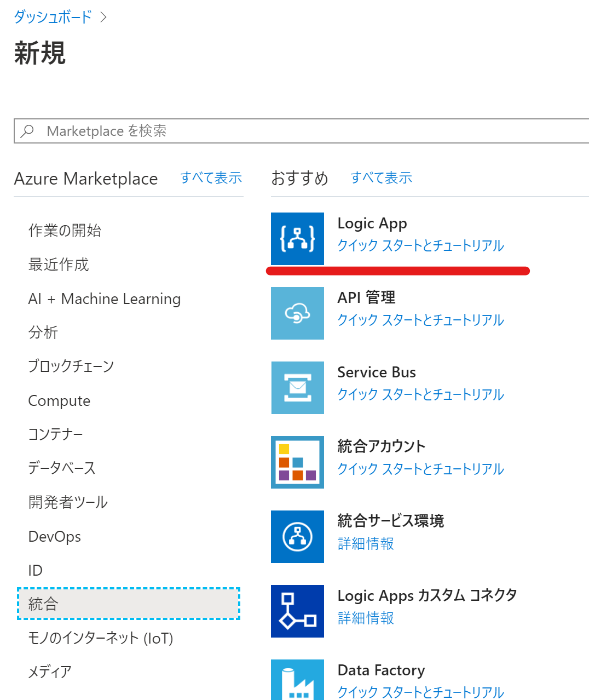
Task: Select the Data Factory icon
Action: [297, 680]
